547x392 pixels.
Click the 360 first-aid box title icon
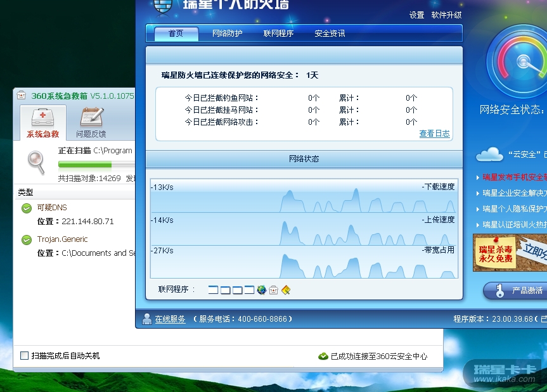tap(22, 95)
